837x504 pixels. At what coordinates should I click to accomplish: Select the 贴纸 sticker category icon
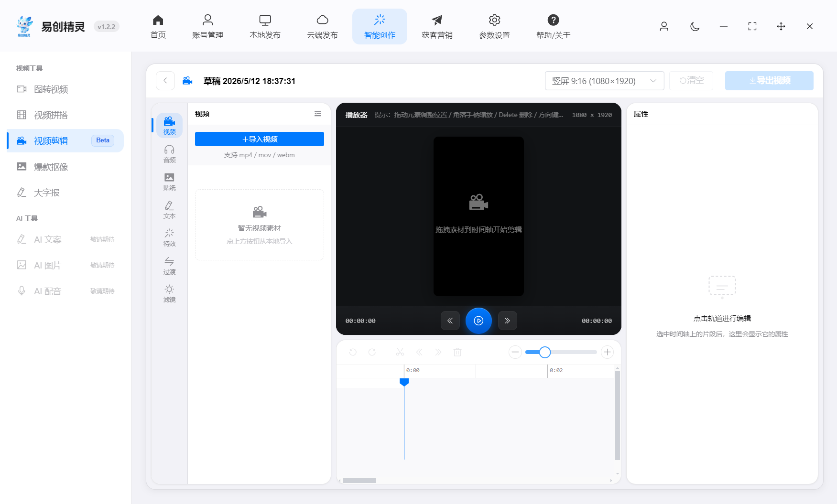point(169,182)
